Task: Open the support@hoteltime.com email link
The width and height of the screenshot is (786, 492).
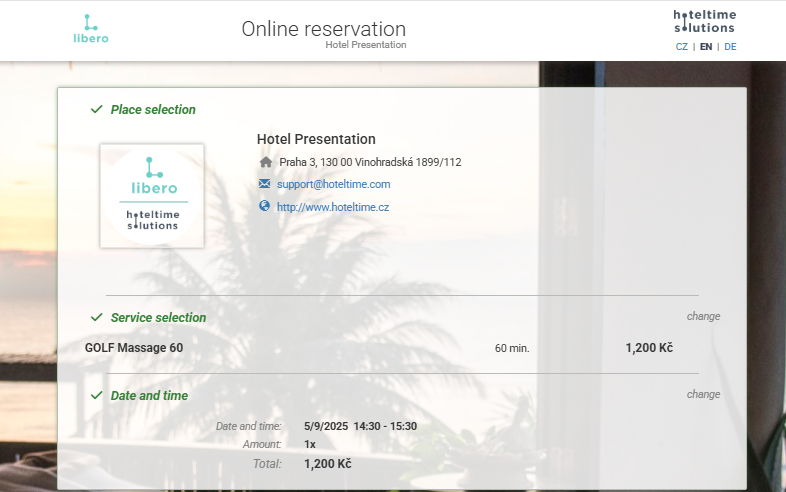Action: coord(333,184)
